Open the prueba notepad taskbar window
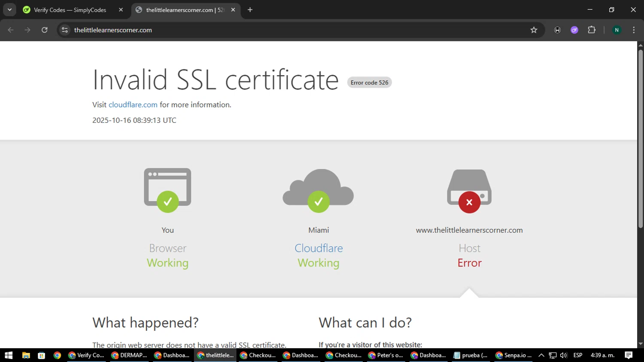 pyautogui.click(x=471, y=355)
